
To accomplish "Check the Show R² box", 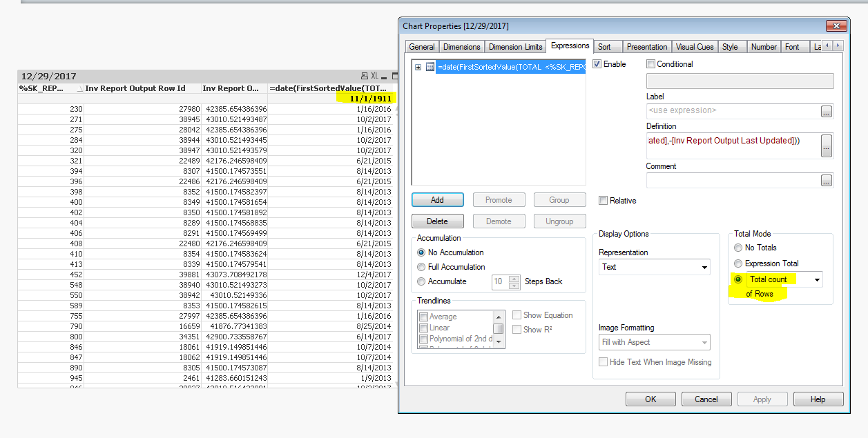I will pyautogui.click(x=517, y=329).
